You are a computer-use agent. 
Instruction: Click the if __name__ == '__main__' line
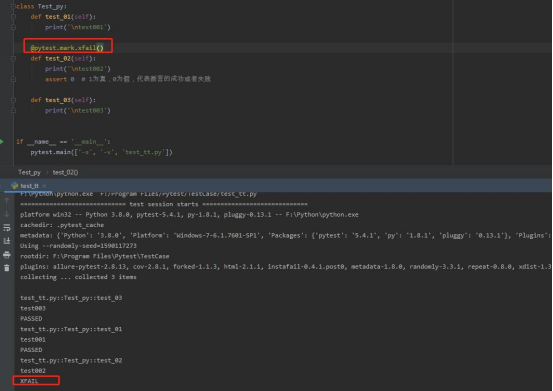pos(63,142)
